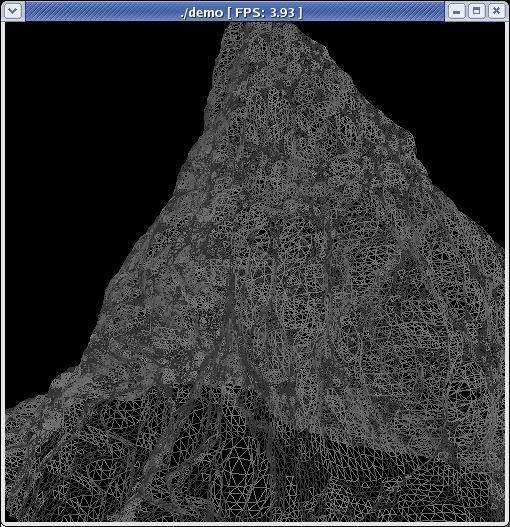The image size is (510, 527).
Task: Open the window menu arrow button
Action: (x=13, y=11)
